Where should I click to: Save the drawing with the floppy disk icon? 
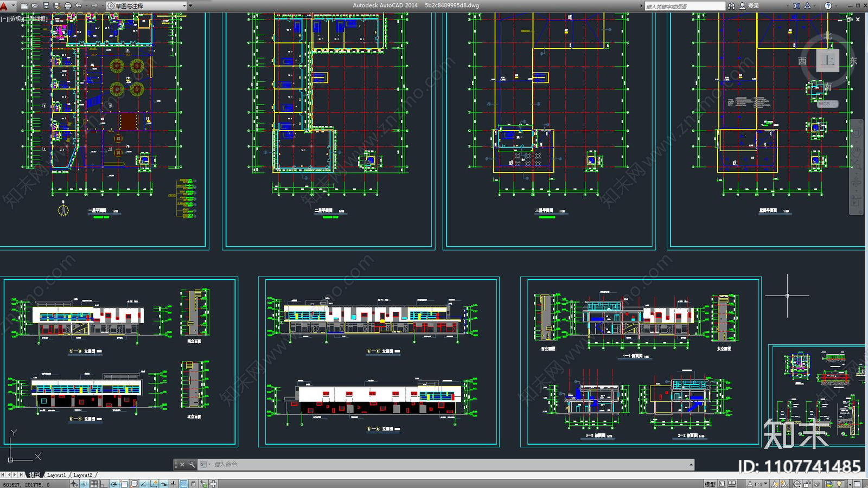pyautogui.click(x=46, y=5)
